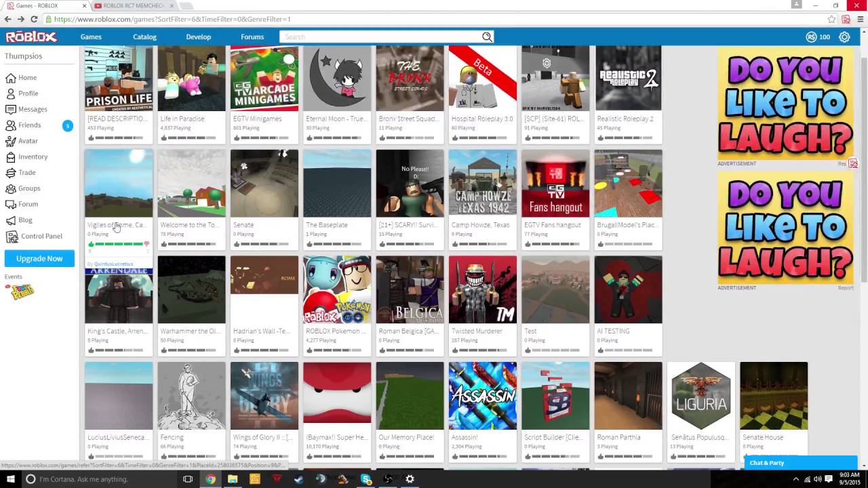Open Realistic Roleplay 2 thumbnail
The height and width of the screenshot is (488, 868).
(628, 77)
